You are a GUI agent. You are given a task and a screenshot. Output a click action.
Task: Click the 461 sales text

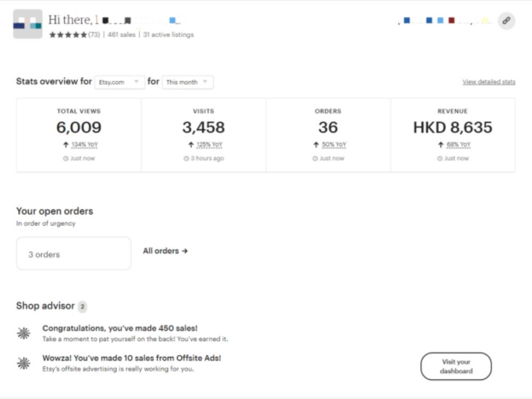121,35
